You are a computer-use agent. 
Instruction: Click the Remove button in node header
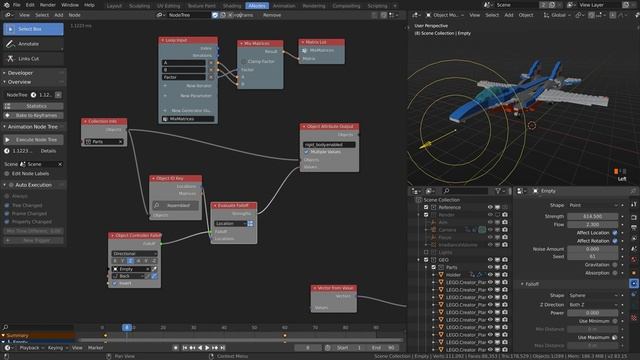[272, 15]
